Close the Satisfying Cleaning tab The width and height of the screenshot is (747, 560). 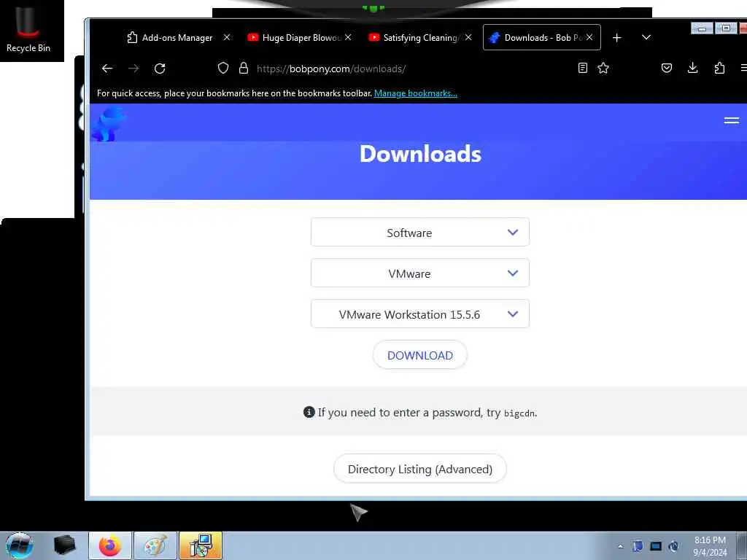469,37
